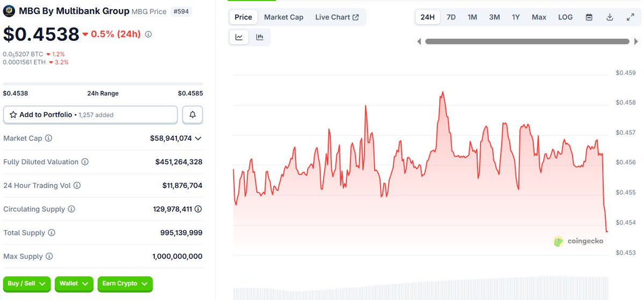Click right arrow of chart scroller
This screenshot has width=644, height=300.
click(x=636, y=41)
